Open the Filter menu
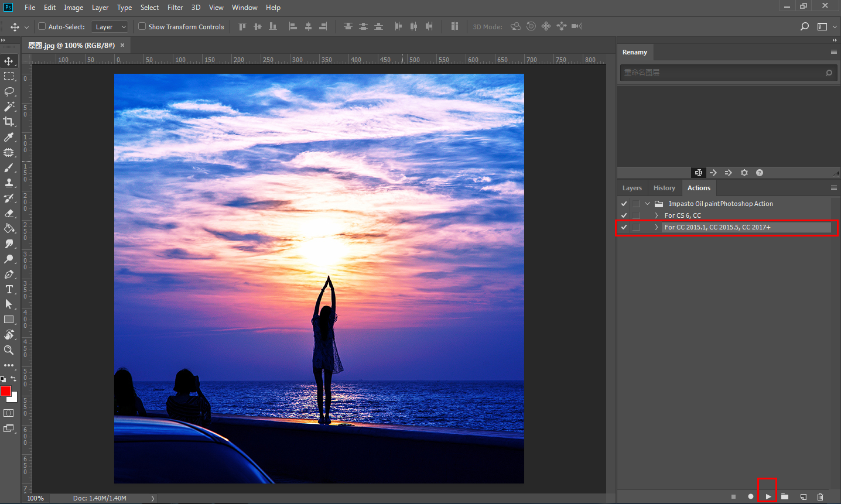841x504 pixels. (x=175, y=8)
